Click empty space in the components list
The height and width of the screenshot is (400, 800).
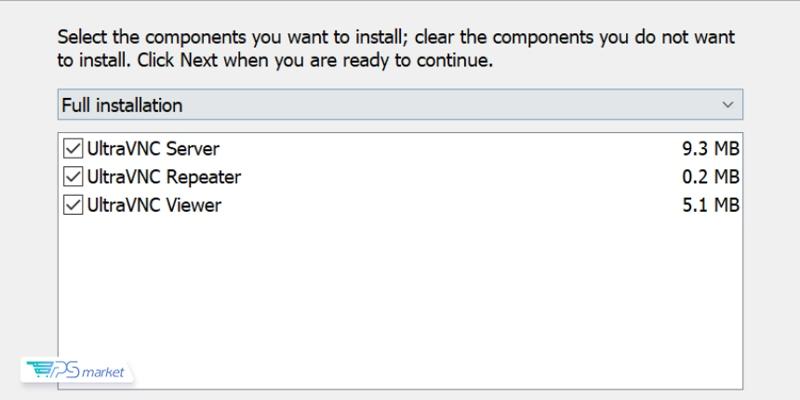click(x=400, y=300)
